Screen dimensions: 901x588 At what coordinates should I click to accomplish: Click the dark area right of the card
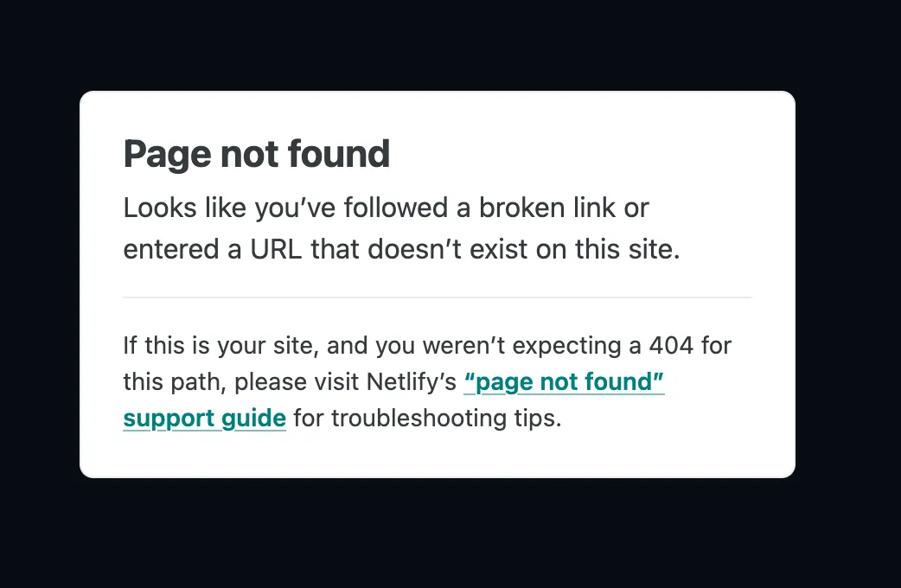(849, 285)
